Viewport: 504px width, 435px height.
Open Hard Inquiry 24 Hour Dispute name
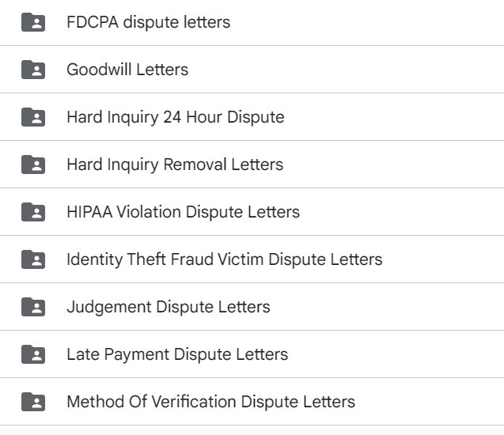click(176, 117)
